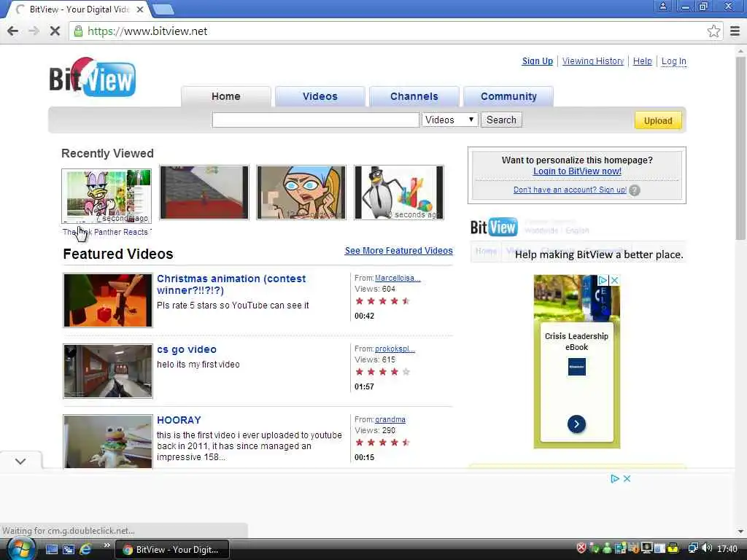Click the question mark help icon beside Sign up
Screen dimensions: 747x560
coord(634,190)
